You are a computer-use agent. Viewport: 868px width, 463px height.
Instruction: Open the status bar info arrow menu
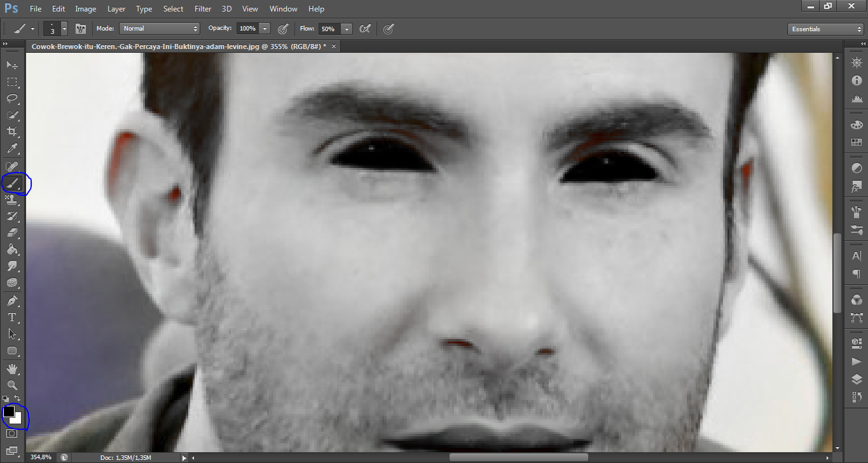[184, 457]
